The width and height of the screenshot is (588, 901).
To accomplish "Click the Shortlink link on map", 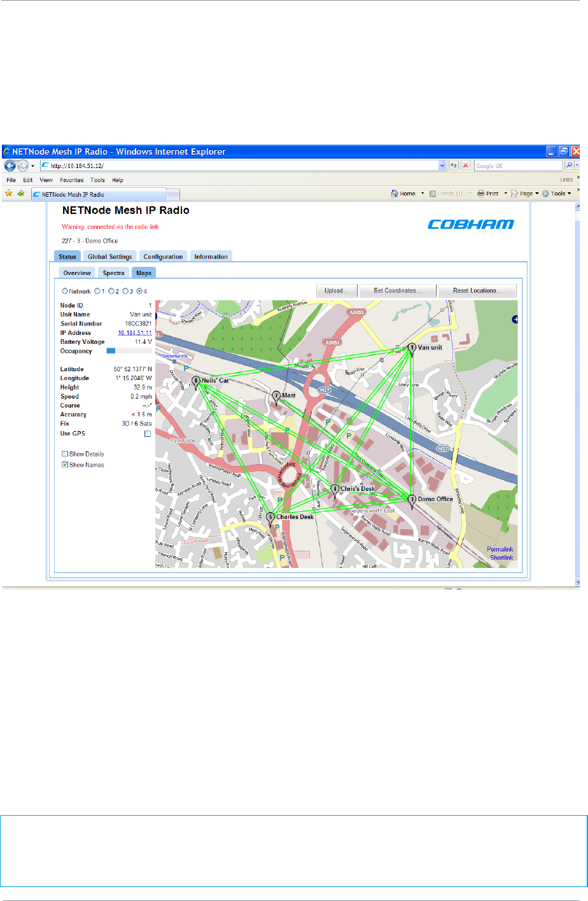I will (x=501, y=557).
